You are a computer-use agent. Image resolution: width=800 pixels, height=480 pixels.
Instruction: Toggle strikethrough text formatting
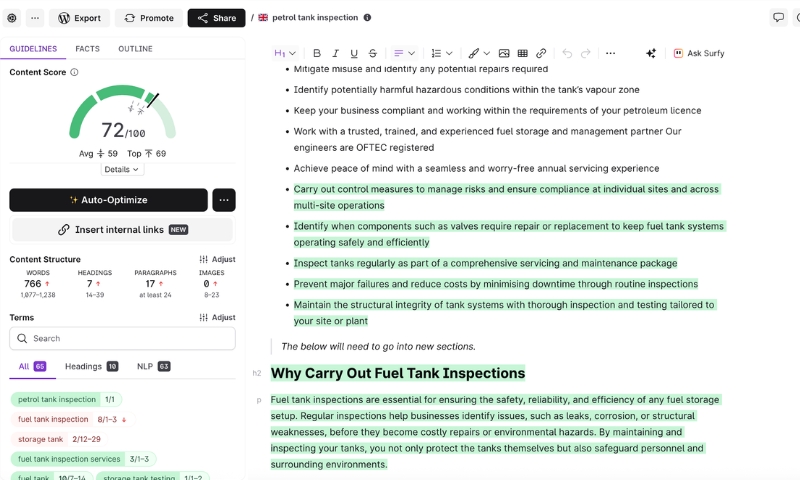pyautogui.click(x=373, y=53)
